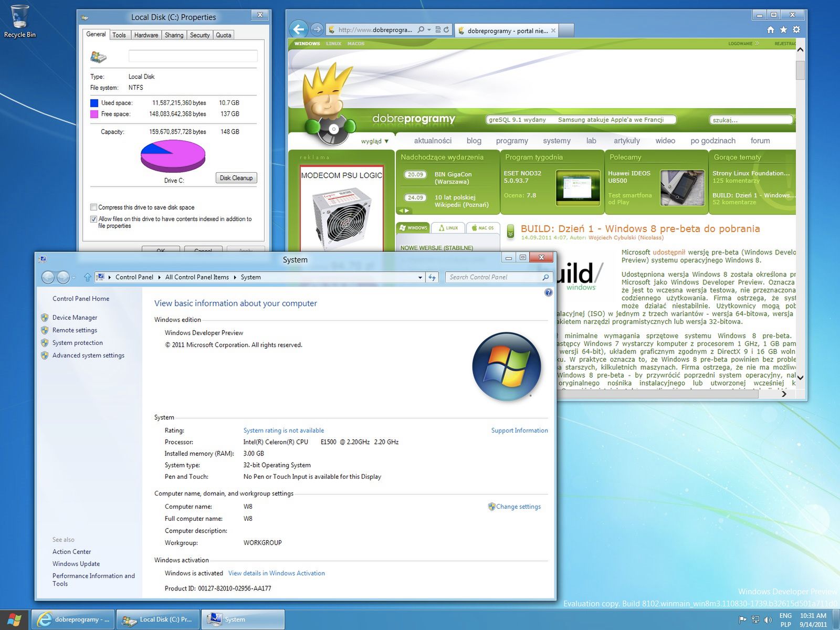
Task: Switch to Internet Explorer taskbar button
Action: [73, 619]
